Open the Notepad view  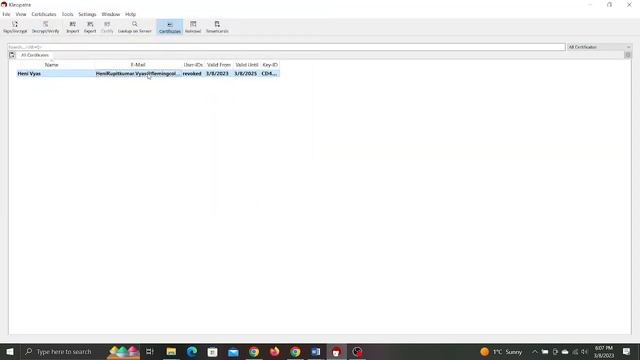pyautogui.click(x=193, y=27)
